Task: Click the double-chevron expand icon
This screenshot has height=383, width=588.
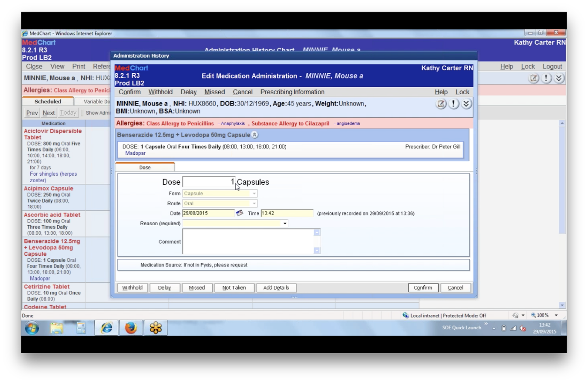Action: [466, 104]
